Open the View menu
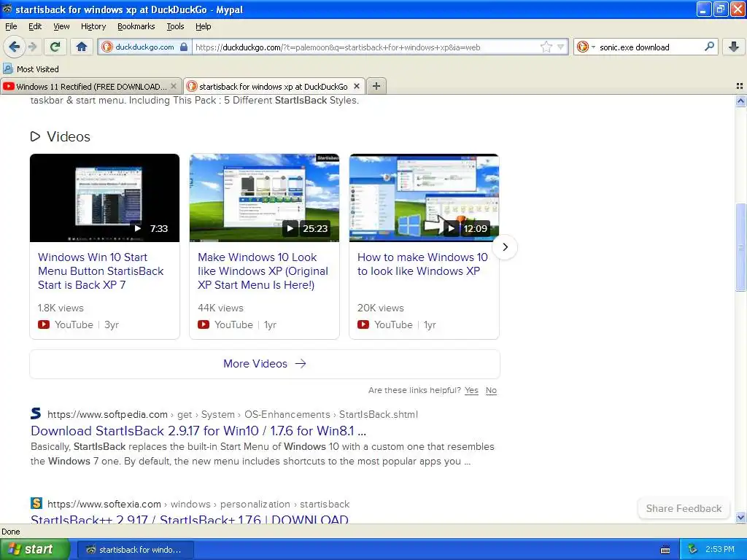This screenshot has height=560, width=747. (x=61, y=26)
